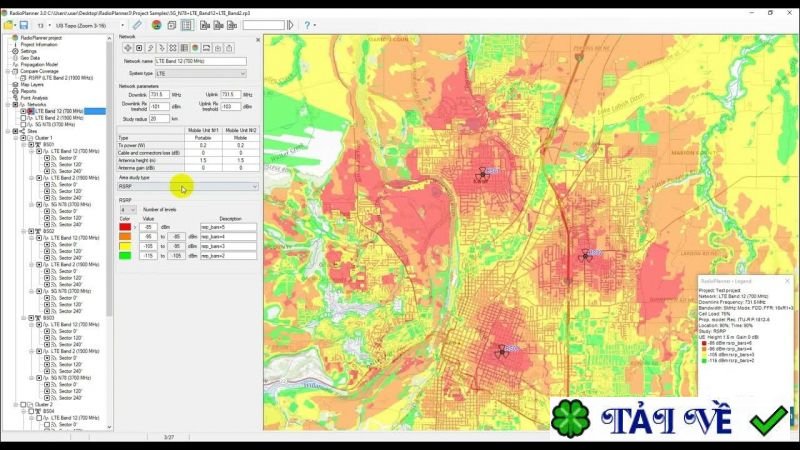Click the go arrow next to search box
Screen dimensions: 800x450
(x=290, y=25)
